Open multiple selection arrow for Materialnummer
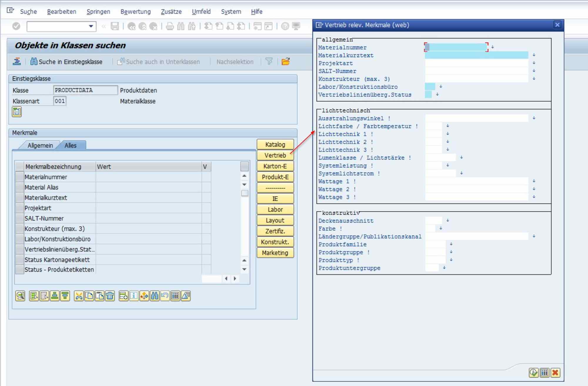 492,47
